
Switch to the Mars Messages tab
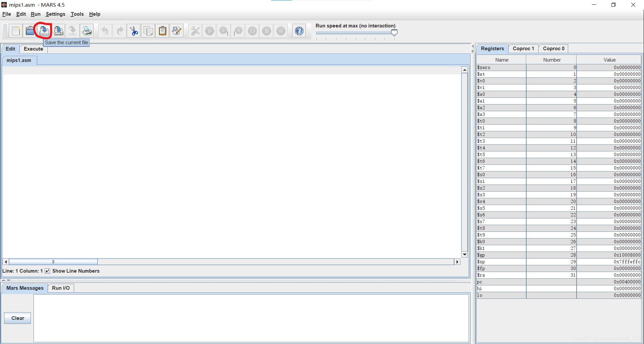tap(25, 288)
